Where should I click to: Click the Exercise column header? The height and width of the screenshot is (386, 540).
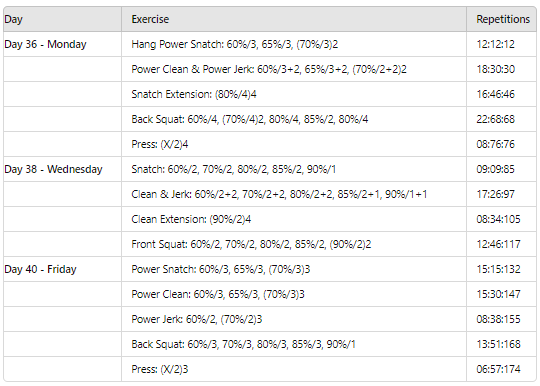294,19
